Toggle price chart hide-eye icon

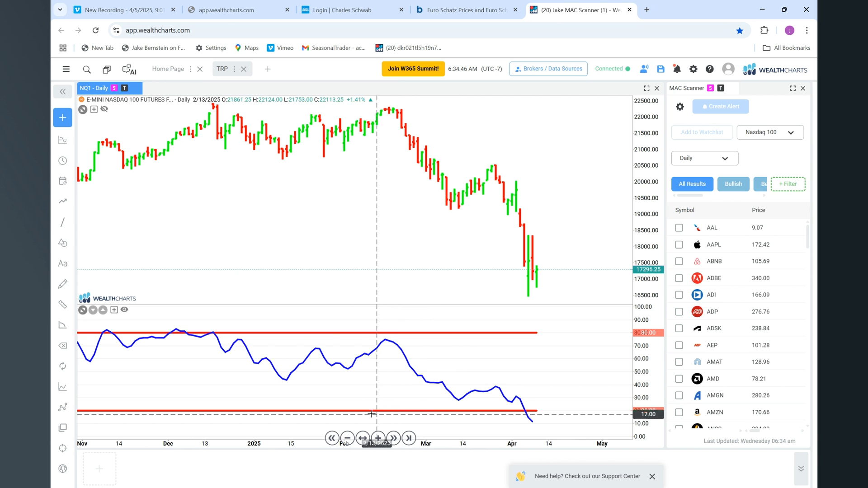point(104,109)
